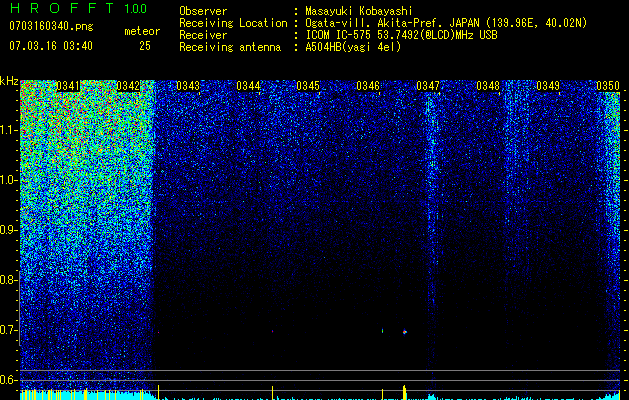Click the meteor count value 25
Screen dimensions: 629x400
tap(145, 46)
